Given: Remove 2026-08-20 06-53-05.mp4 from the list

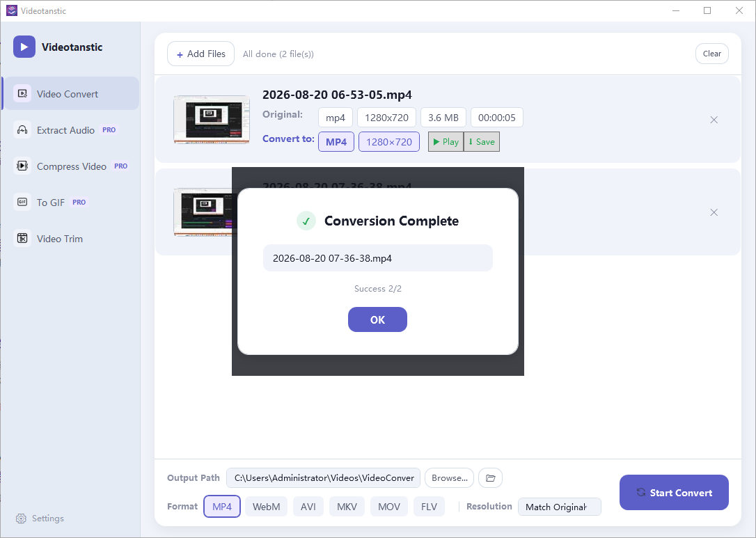Looking at the screenshot, I should pyautogui.click(x=714, y=120).
